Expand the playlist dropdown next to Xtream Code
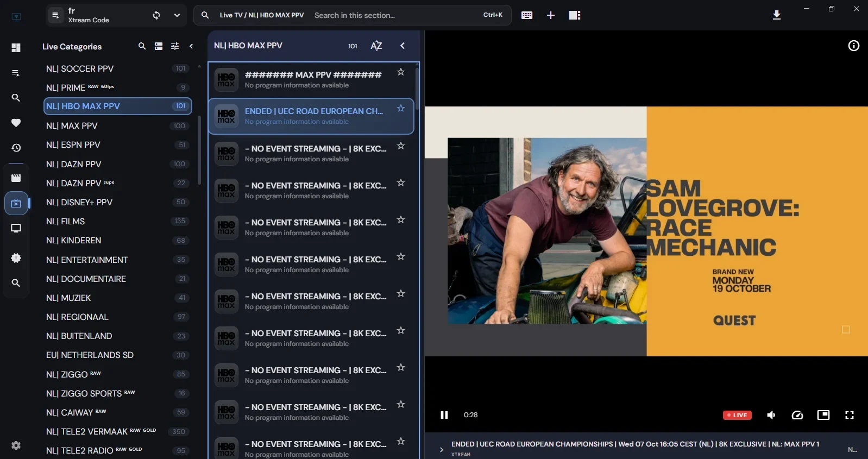Screen dimensions: 868x459 (x=177, y=15)
